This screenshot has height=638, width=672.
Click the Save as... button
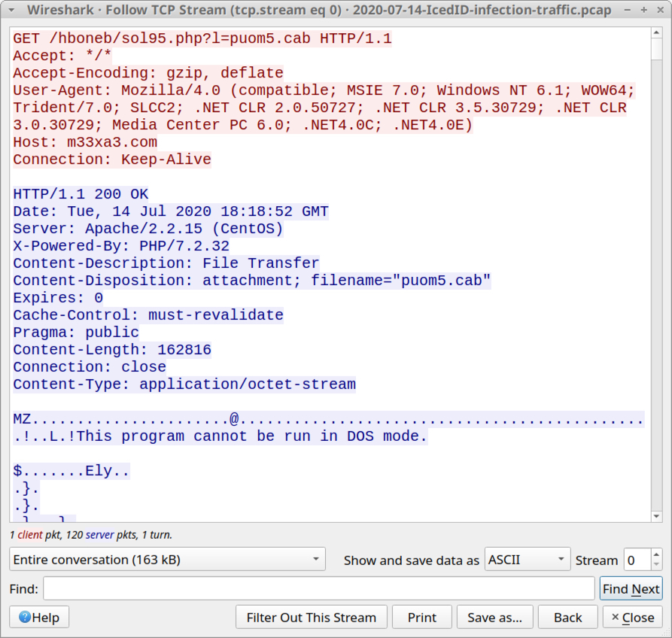(494, 618)
